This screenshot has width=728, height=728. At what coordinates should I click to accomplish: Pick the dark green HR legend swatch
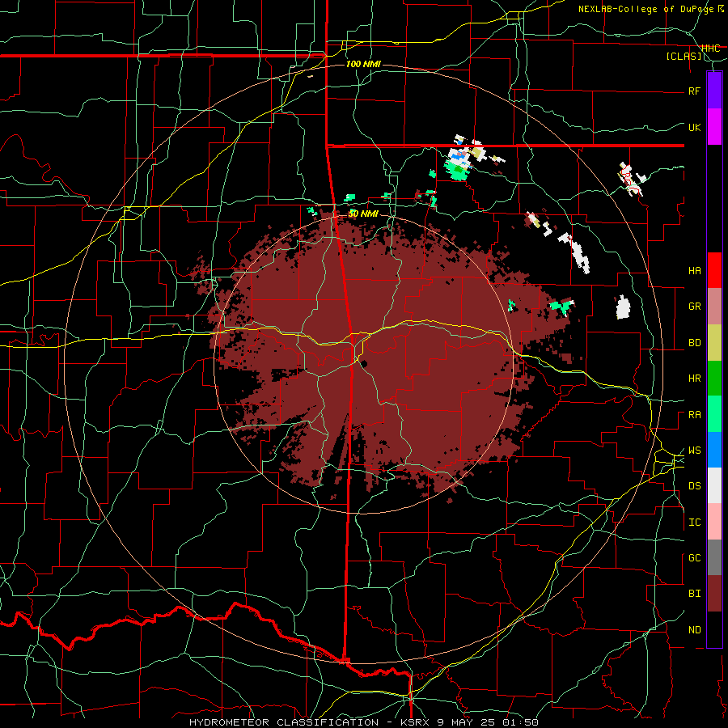pyautogui.click(x=714, y=378)
